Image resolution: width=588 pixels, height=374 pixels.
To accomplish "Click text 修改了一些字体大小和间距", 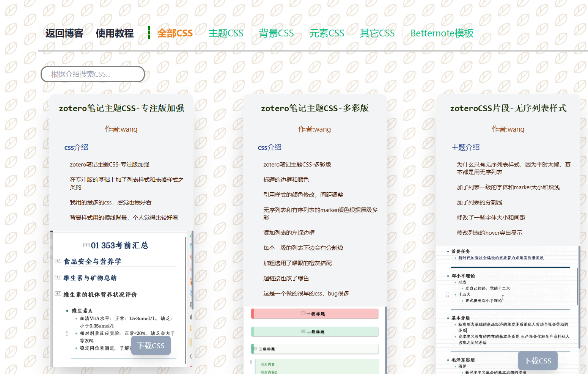I will [491, 218].
